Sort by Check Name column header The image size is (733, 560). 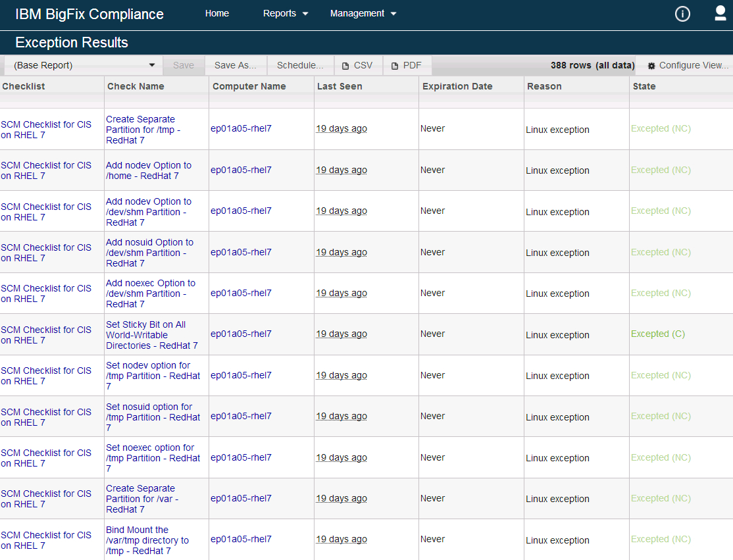click(x=136, y=86)
